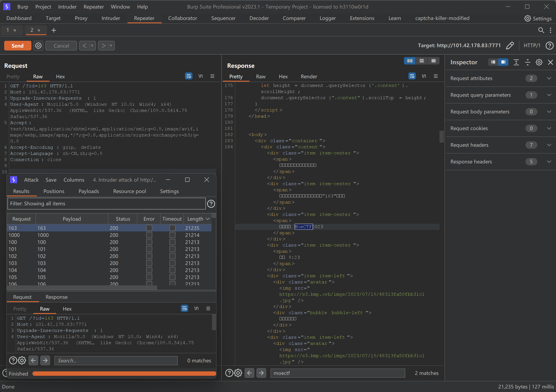The width and height of the screenshot is (556, 392).
Task: Open the Payloads tab in attack window
Action: tap(89, 191)
